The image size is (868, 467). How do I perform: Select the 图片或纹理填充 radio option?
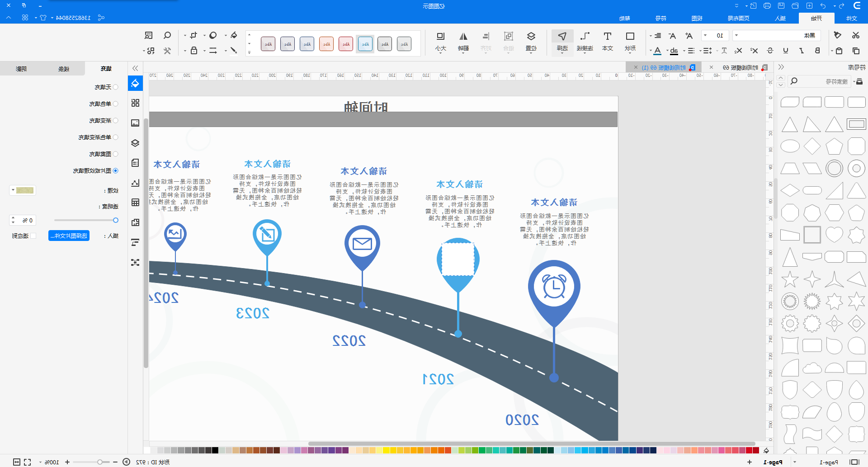(x=116, y=171)
